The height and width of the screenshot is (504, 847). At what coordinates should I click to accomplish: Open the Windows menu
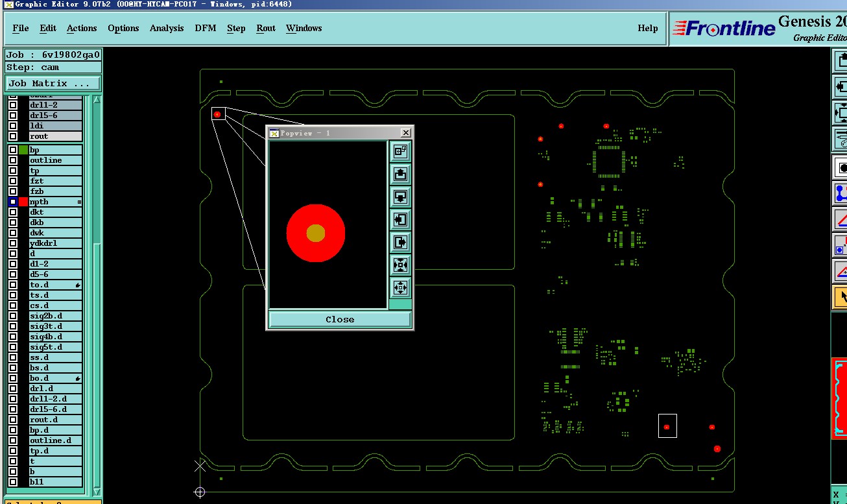tap(304, 28)
